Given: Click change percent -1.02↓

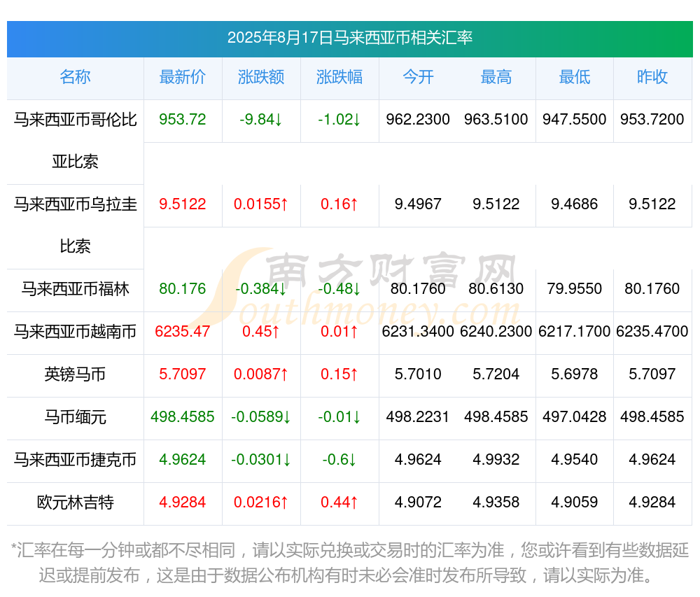Looking at the screenshot, I should 339,120.
